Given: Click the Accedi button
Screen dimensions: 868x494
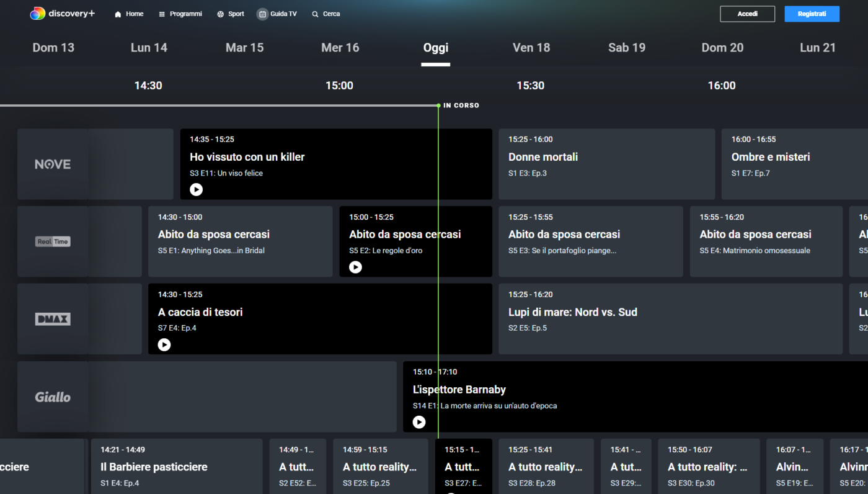Looking at the screenshot, I should pyautogui.click(x=747, y=13).
